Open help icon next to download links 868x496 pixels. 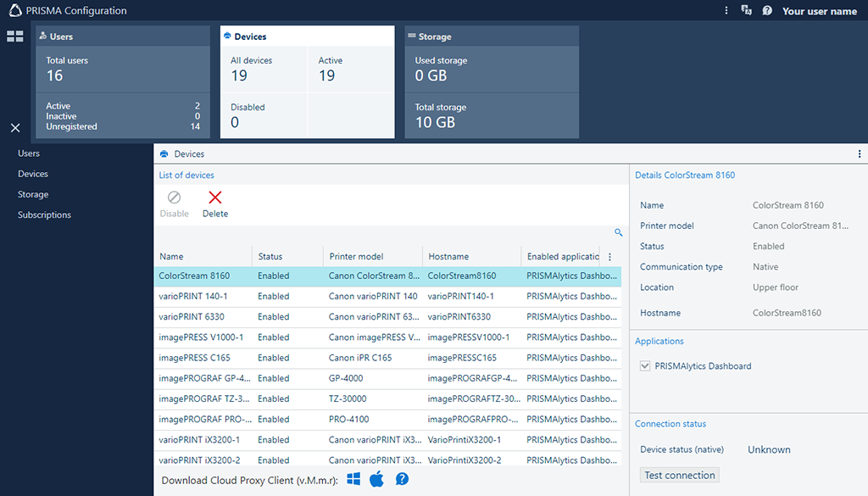pos(402,480)
